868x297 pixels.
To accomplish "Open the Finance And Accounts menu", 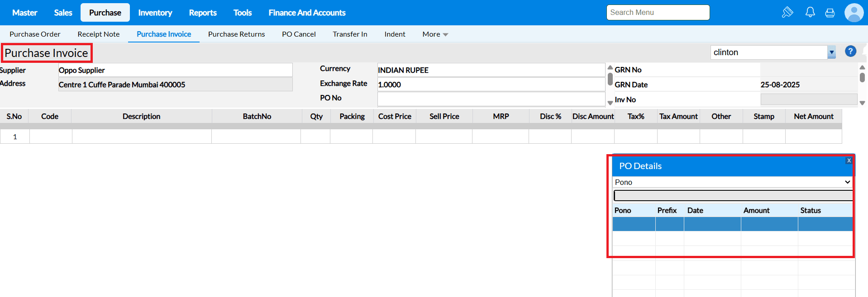I will click(307, 13).
